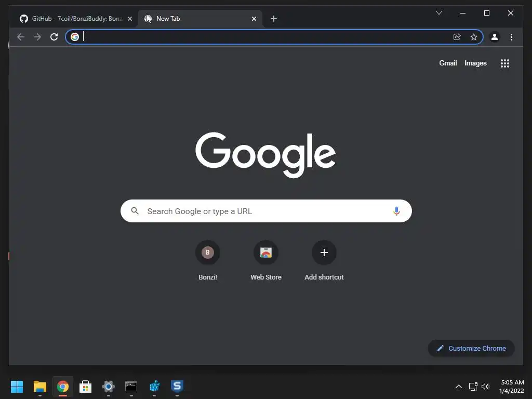Image resolution: width=532 pixels, height=399 pixels.
Task: Go back using the browser back arrow
Action: coord(21,37)
